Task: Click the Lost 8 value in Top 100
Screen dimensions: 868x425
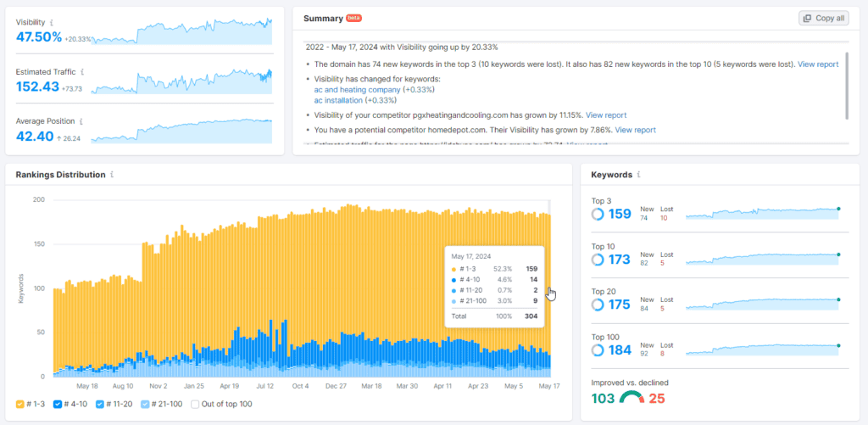Action: [662, 354]
